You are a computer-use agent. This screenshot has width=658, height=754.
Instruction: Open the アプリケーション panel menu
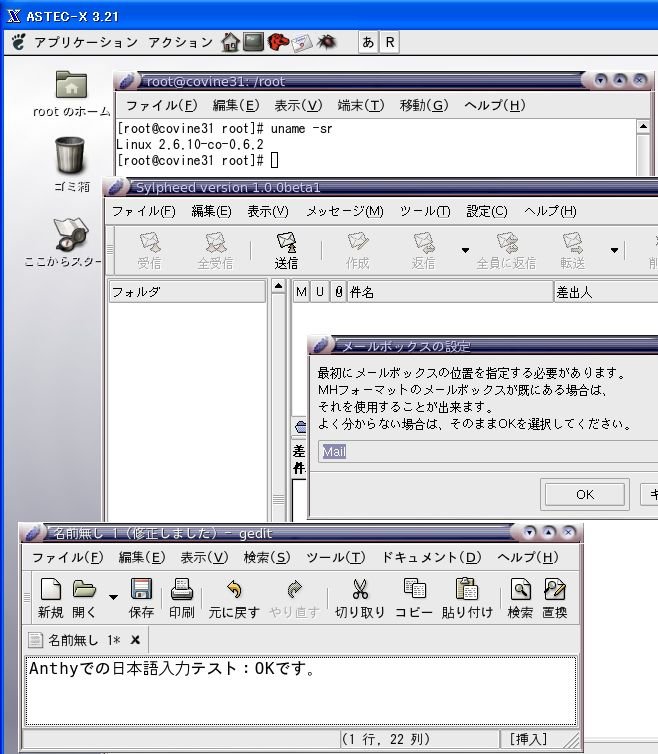86,42
